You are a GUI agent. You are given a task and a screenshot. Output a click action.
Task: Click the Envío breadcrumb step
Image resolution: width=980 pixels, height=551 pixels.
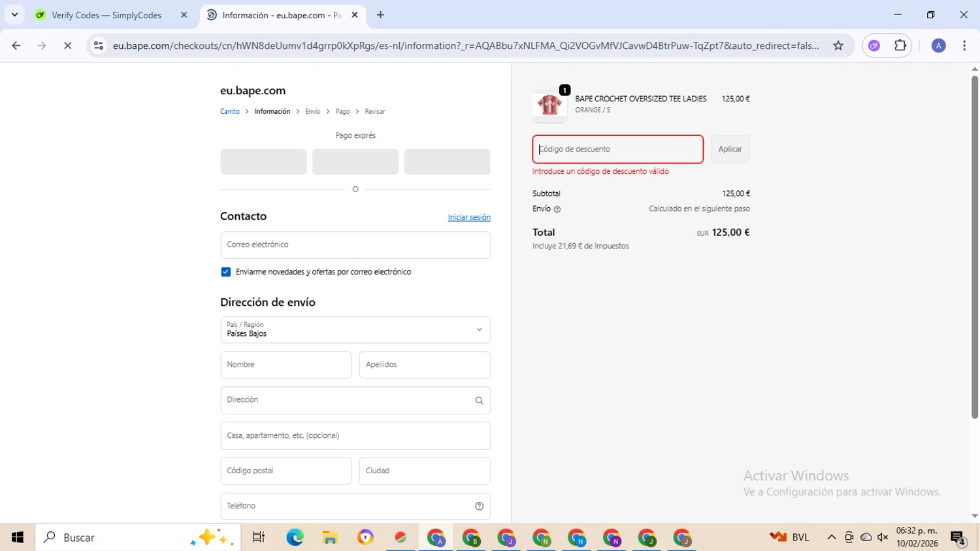313,112
